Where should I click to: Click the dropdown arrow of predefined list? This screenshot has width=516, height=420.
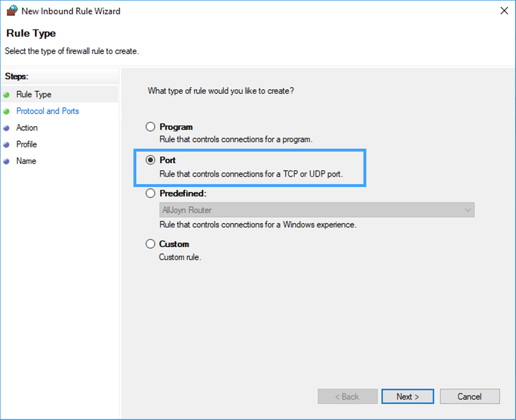tap(468, 210)
